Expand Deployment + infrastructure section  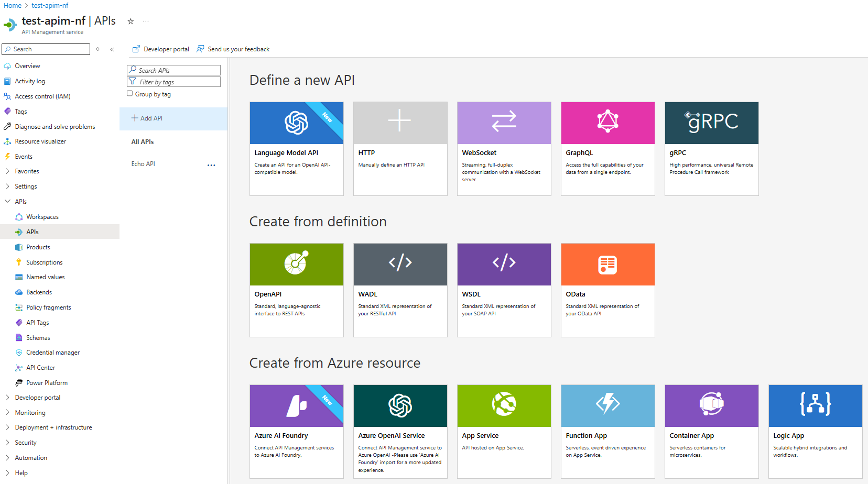pyautogui.click(x=7, y=427)
